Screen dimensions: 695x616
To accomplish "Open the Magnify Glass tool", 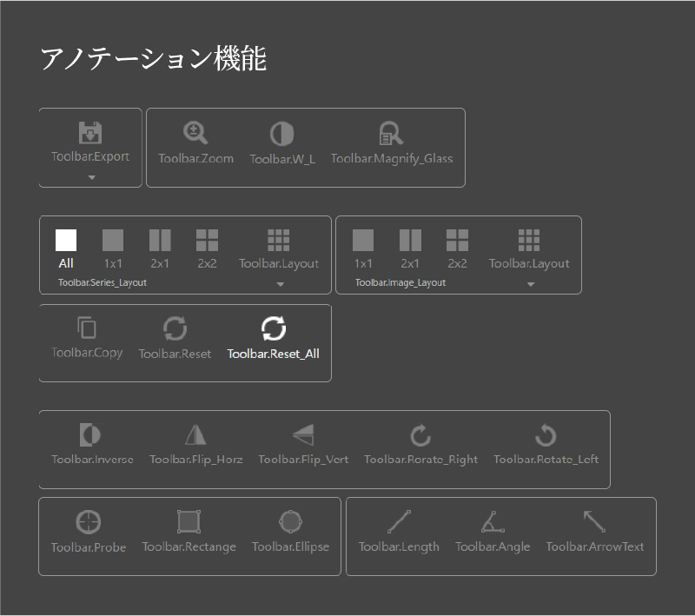I will (391, 142).
